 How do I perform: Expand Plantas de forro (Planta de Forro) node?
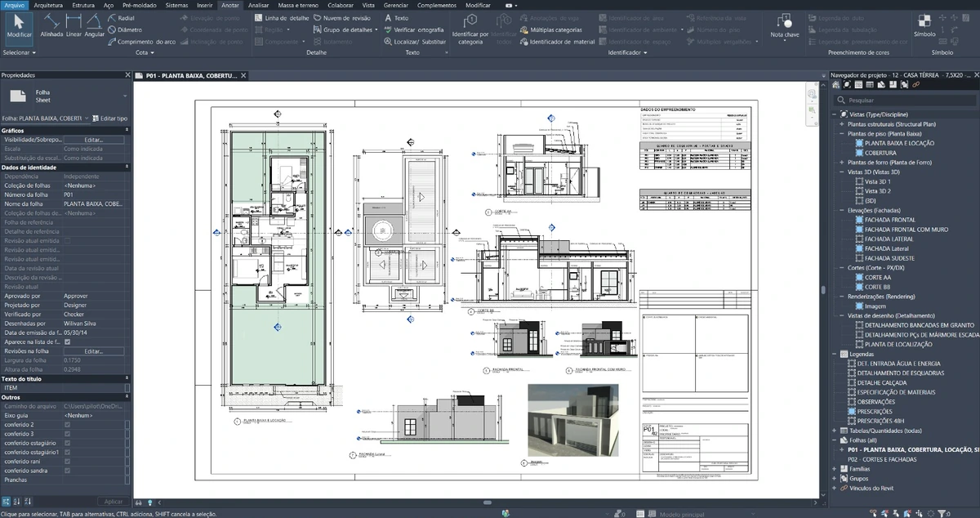[x=842, y=163]
